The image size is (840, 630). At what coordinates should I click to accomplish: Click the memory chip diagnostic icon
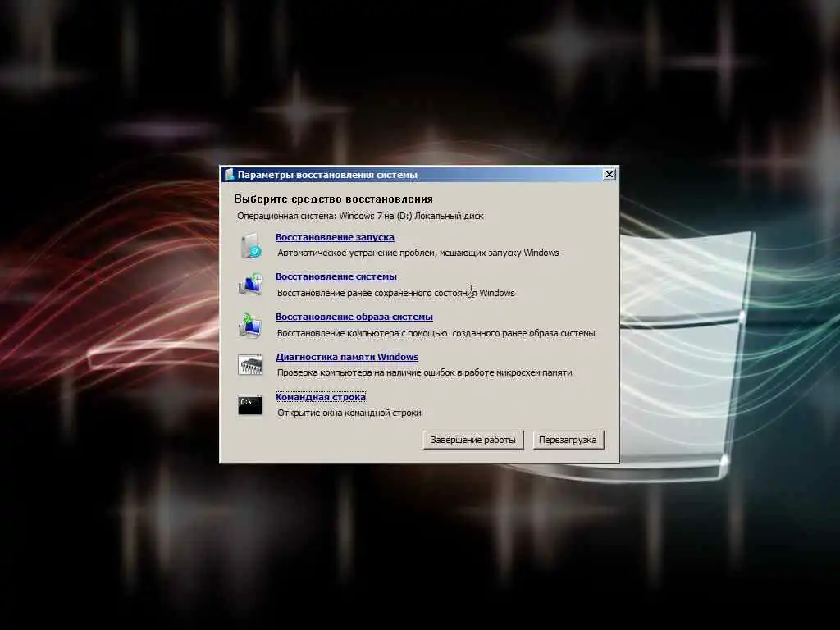point(250,365)
